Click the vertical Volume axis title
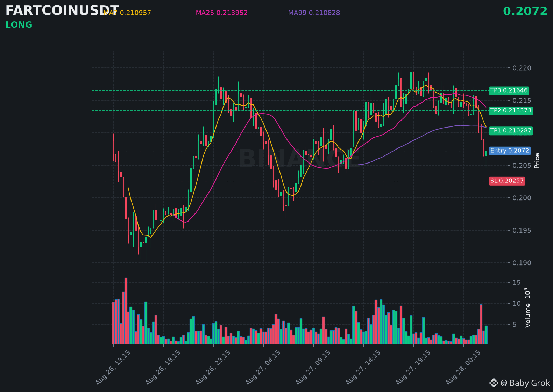Viewport: 553px width, 392px height. pos(527,308)
